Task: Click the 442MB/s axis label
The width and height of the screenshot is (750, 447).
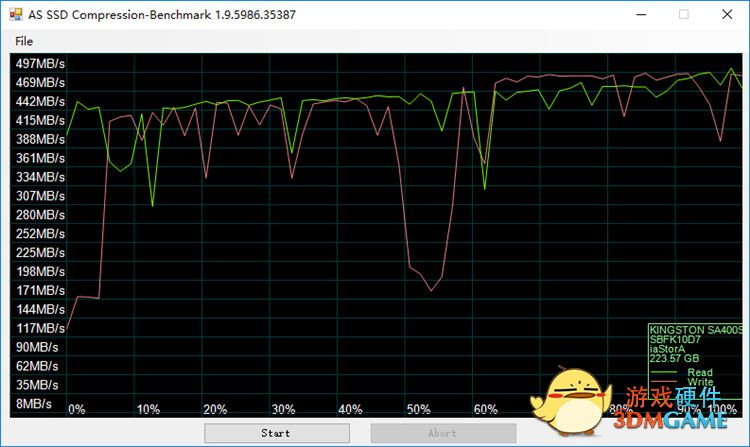Action: (40, 101)
